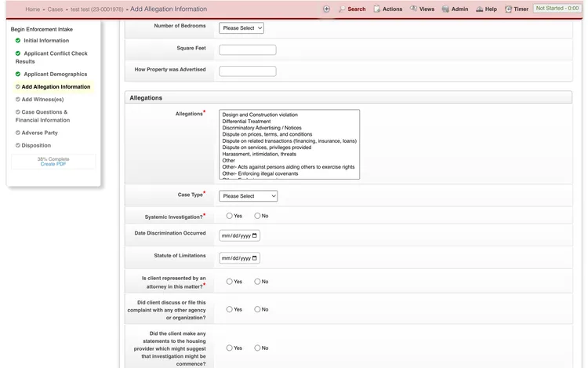Viewport: 588px width, 368px height.
Task: Click the plus add icon in top bar
Action: [x=326, y=9]
